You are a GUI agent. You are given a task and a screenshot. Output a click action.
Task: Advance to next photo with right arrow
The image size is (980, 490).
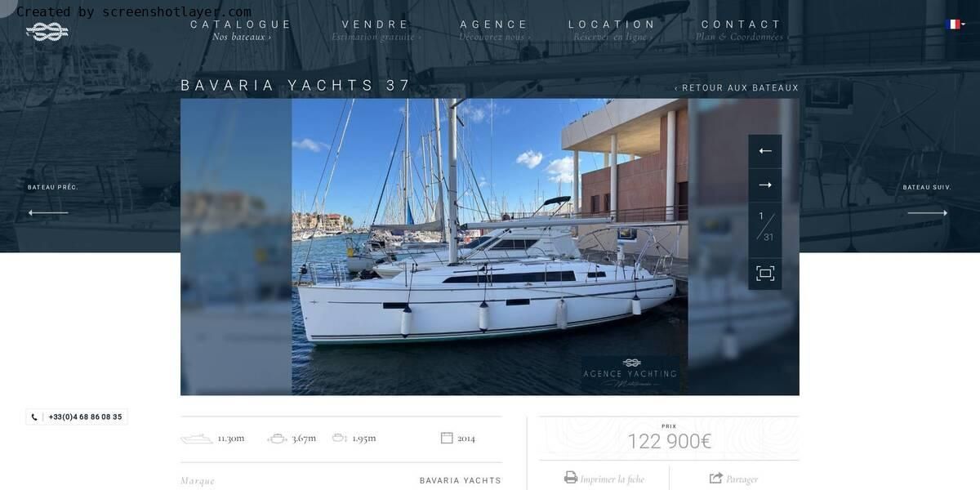765,185
